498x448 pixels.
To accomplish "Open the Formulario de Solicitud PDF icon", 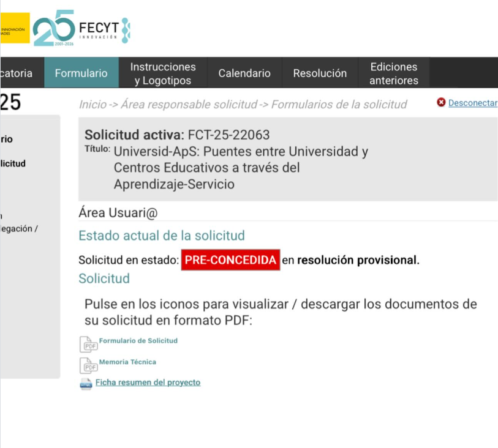I will coord(88,344).
